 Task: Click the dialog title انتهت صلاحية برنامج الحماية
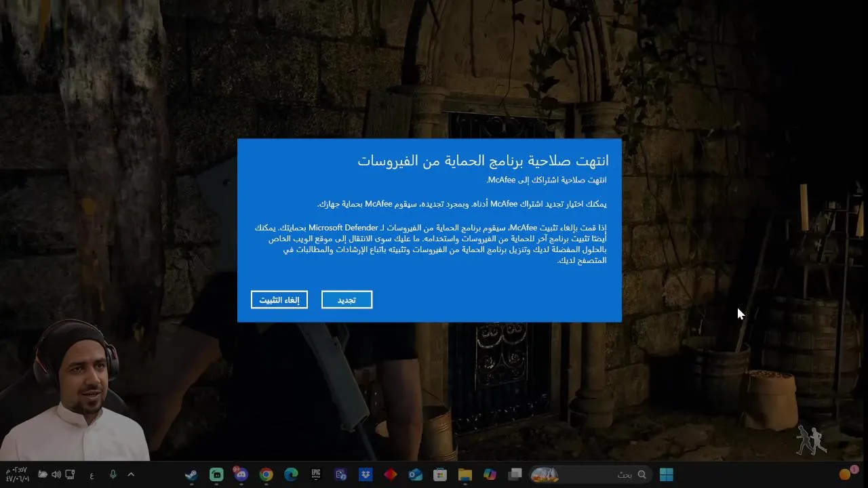click(x=483, y=161)
